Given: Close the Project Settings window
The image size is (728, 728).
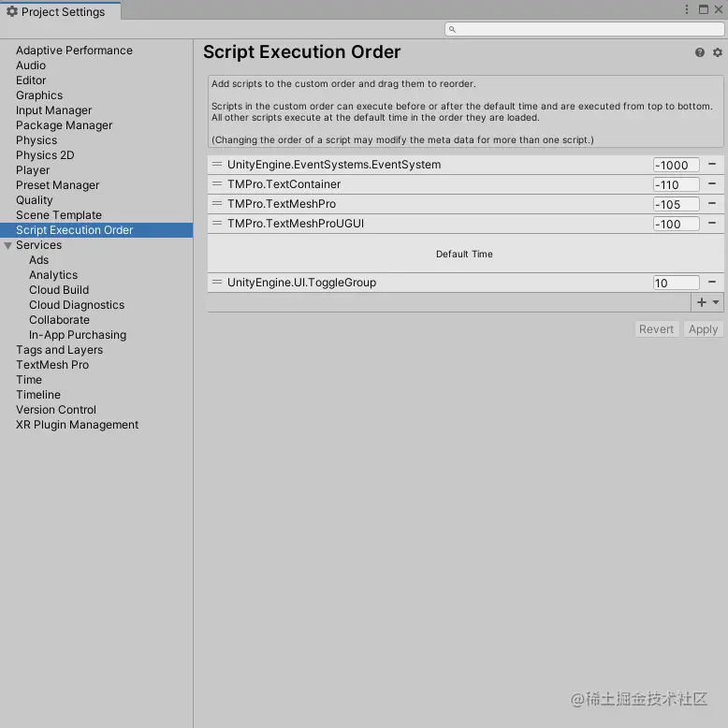Looking at the screenshot, I should [x=719, y=9].
